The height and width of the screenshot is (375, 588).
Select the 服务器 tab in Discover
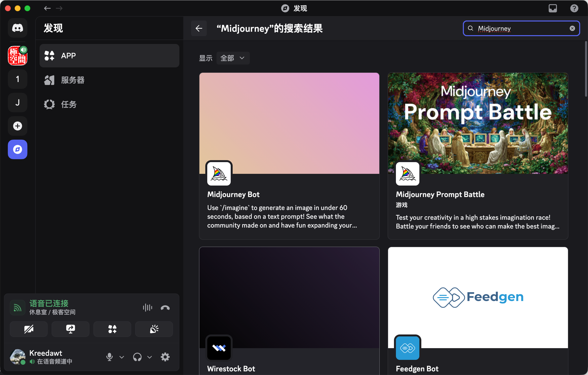point(72,80)
